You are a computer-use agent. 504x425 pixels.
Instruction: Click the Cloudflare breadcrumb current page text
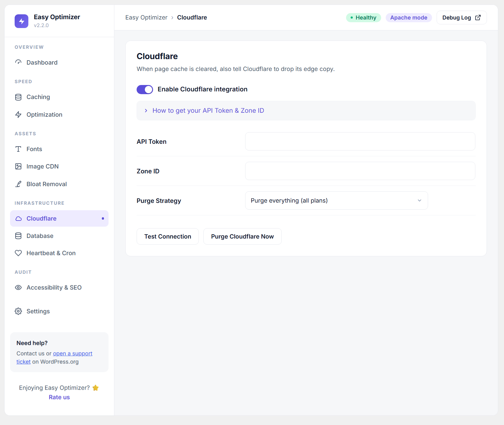(x=192, y=18)
